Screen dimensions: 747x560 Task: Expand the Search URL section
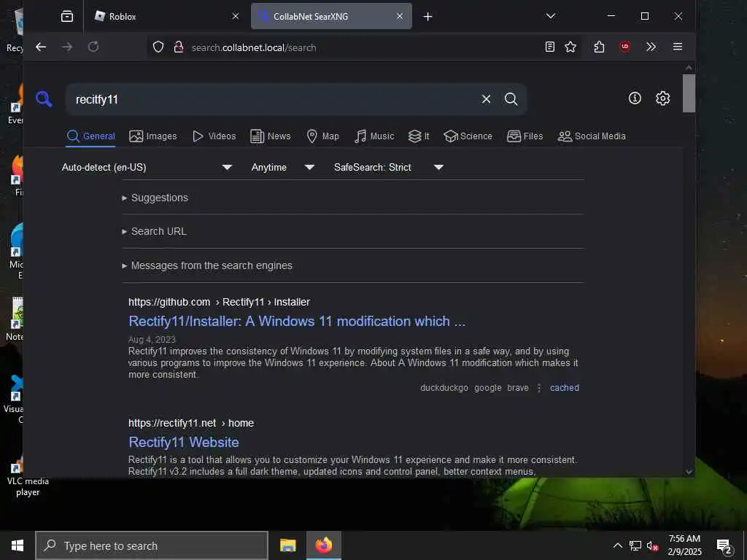pos(155,231)
